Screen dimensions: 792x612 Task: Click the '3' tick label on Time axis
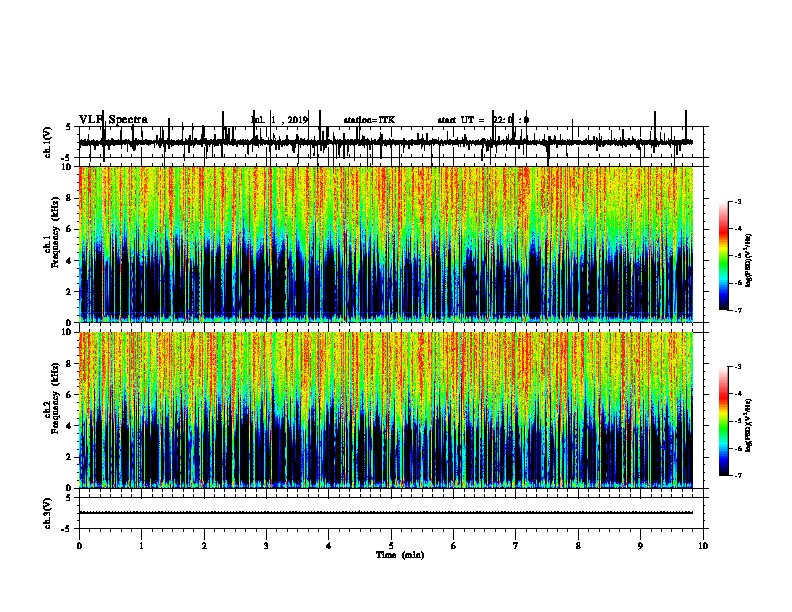tap(266, 546)
